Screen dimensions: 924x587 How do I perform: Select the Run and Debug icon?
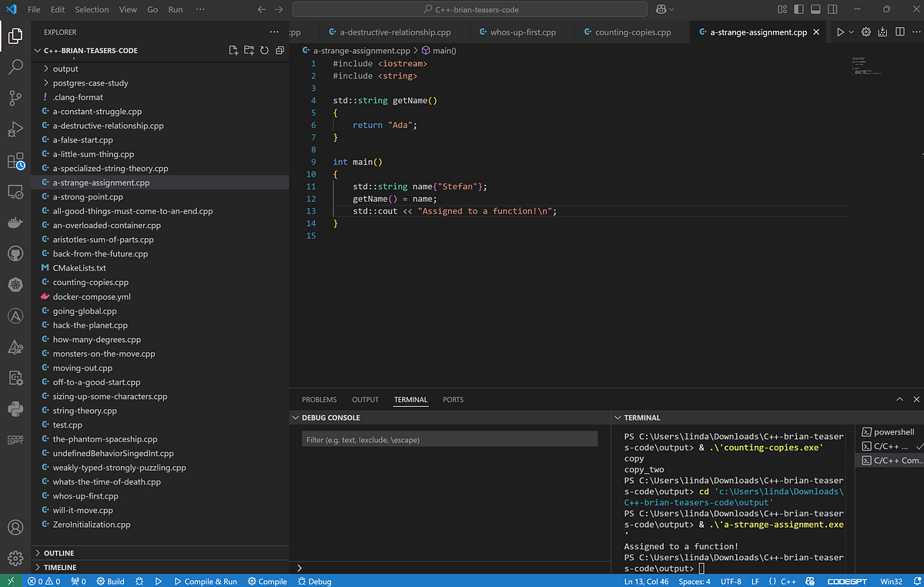[15, 129]
